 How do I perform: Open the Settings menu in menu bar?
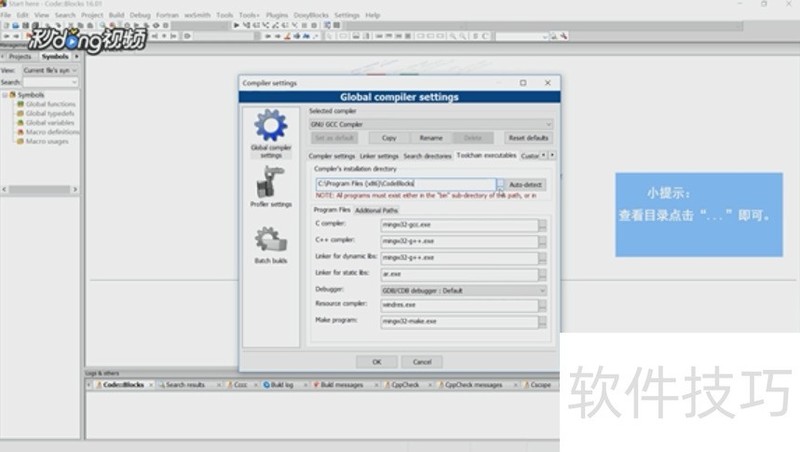347,15
